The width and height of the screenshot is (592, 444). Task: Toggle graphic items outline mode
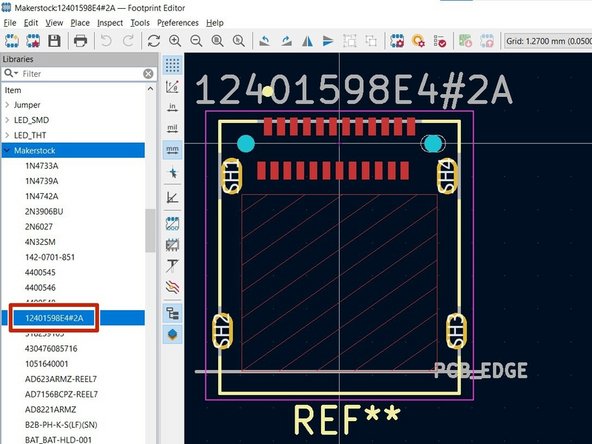click(173, 245)
